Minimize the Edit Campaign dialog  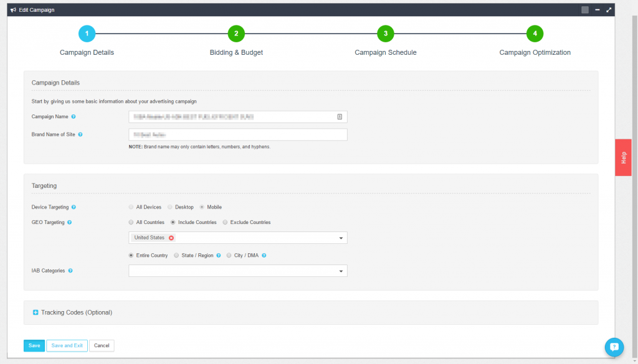pos(598,10)
